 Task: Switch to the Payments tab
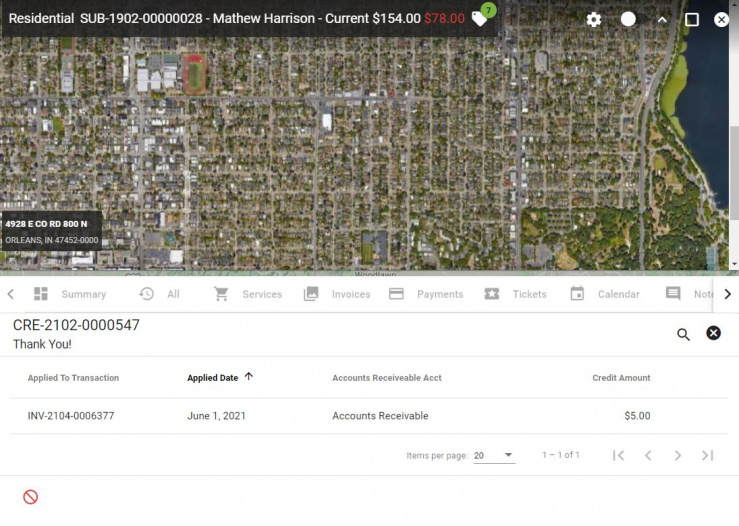point(440,294)
